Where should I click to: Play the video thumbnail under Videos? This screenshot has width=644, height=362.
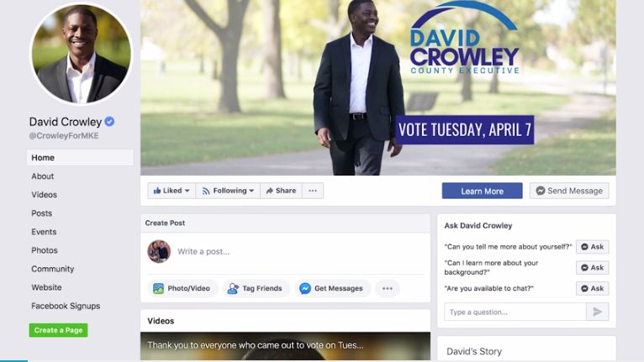coord(286,346)
